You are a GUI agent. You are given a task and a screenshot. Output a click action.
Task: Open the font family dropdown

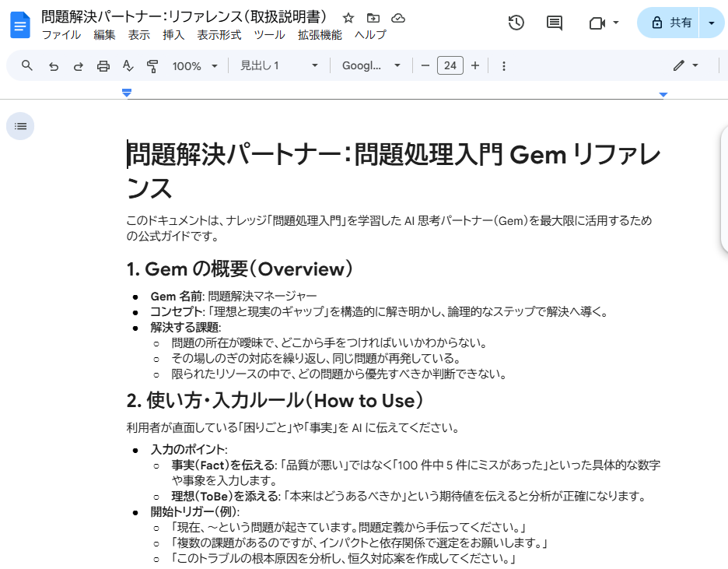[x=370, y=65]
